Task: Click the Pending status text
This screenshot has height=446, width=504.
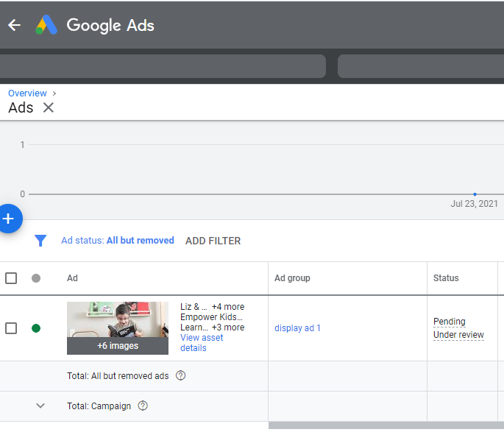Action: tap(450, 322)
